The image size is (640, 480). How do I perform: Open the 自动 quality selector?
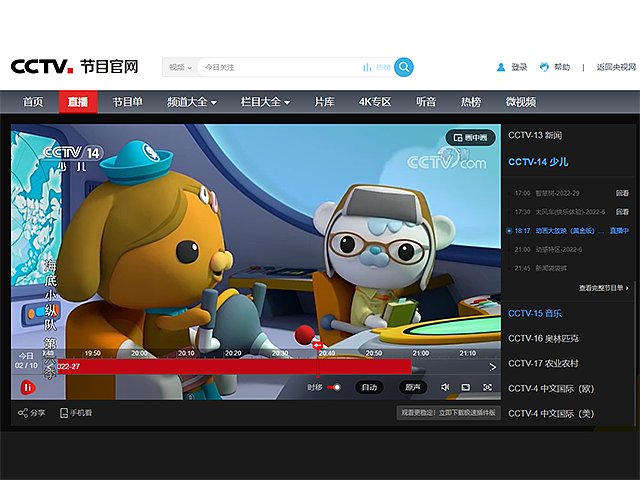coord(369,387)
